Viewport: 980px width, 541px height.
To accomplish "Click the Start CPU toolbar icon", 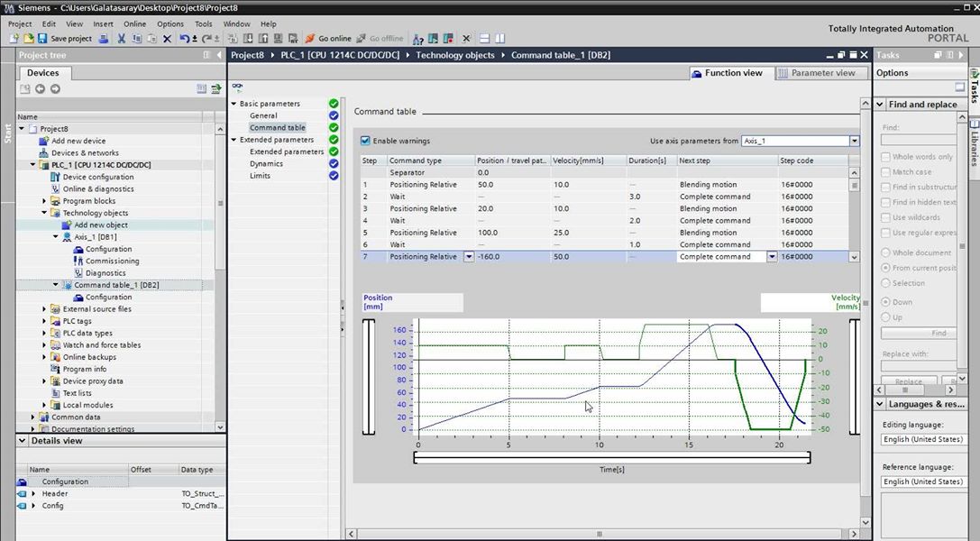I will pos(433,39).
